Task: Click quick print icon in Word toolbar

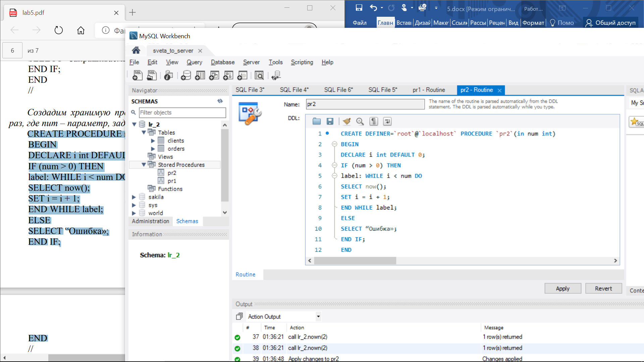Action: (422, 8)
